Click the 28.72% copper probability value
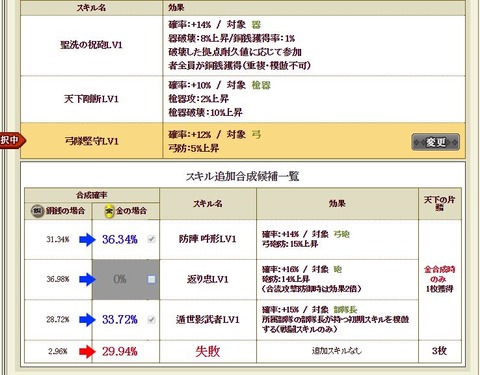 point(58,320)
